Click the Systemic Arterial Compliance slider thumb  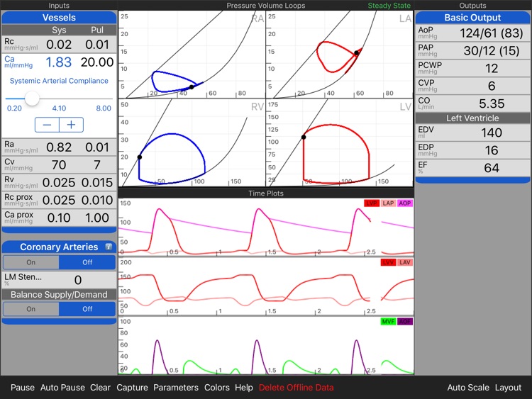pyautogui.click(x=32, y=99)
